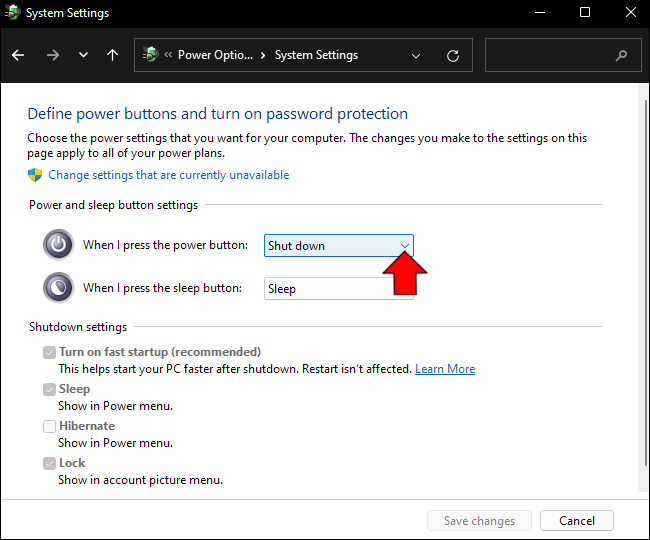Click the Power Options address bar icon

[151, 56]
